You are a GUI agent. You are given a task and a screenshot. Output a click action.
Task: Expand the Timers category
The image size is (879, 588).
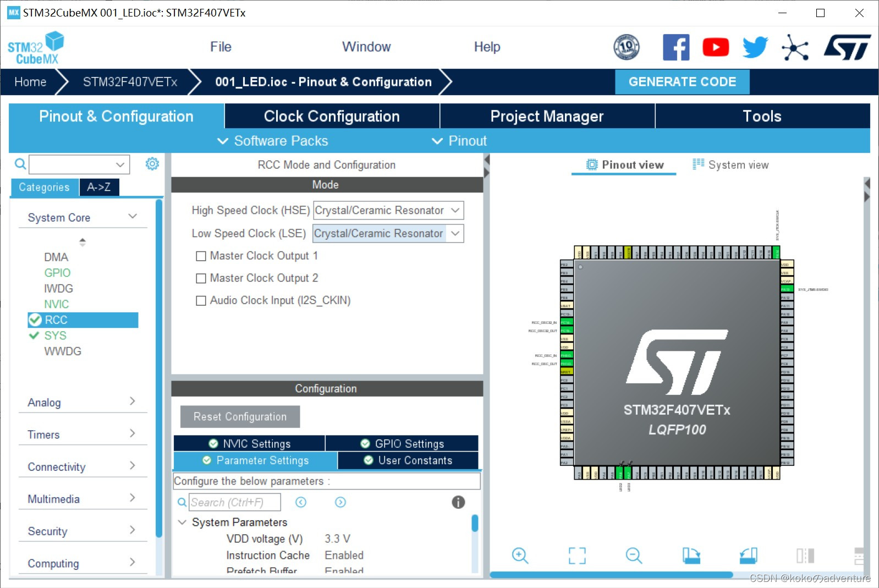click(x=133, y=434)
